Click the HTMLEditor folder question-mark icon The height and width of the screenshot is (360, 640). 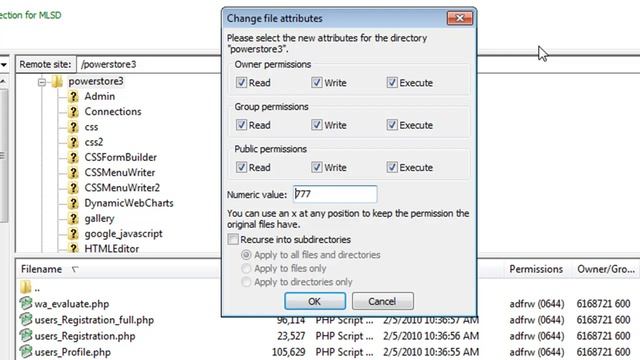tap(73, 248)
